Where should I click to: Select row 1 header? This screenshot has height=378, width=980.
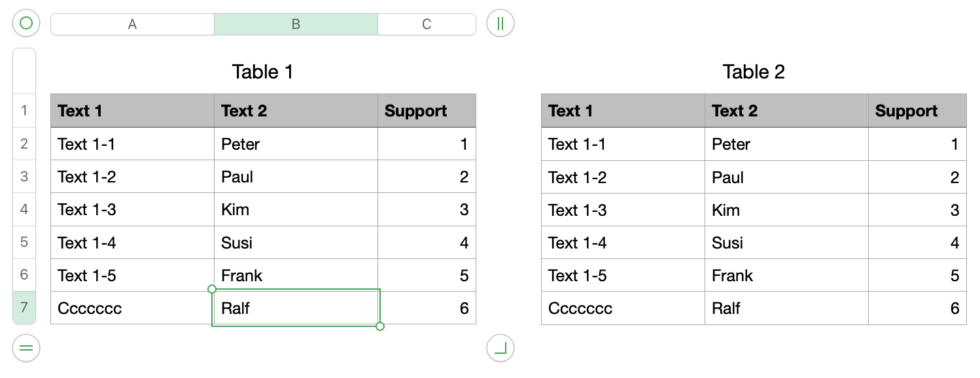click(x=24, y=110)
